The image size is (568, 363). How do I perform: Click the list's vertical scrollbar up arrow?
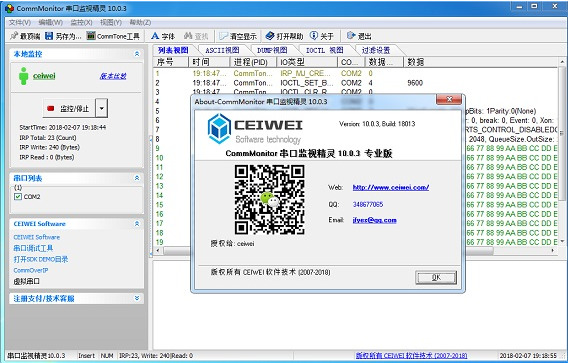pos(562,62)
